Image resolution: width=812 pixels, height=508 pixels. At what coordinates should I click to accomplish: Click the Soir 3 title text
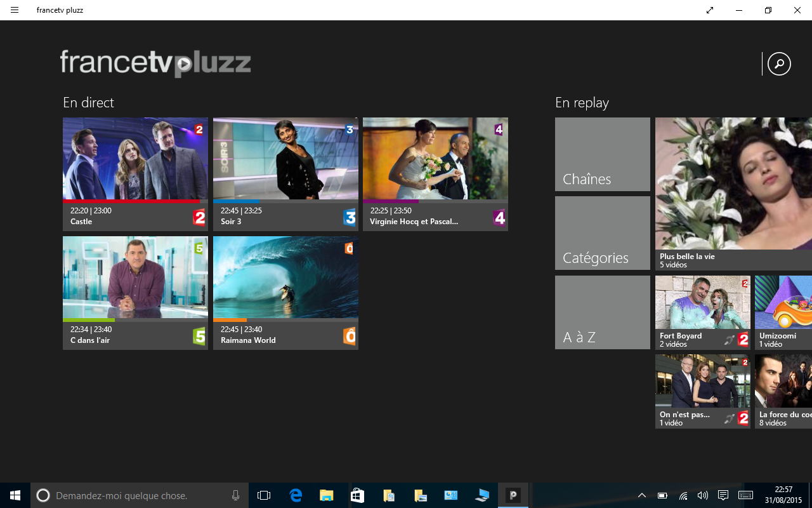point(231,222)
